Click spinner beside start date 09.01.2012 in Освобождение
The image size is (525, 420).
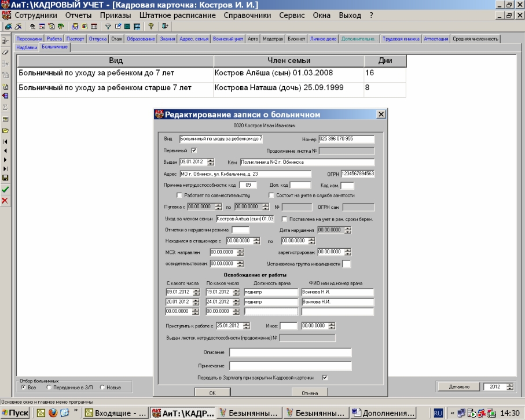[x=196, y=292]
